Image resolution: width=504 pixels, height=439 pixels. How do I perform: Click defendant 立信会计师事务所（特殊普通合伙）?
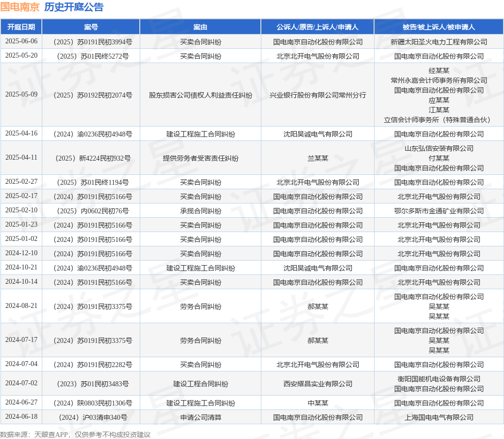point(439,120)
